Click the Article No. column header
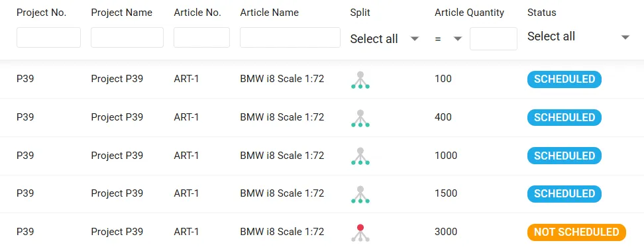The image size is (644, 249). tap(197, 13)
